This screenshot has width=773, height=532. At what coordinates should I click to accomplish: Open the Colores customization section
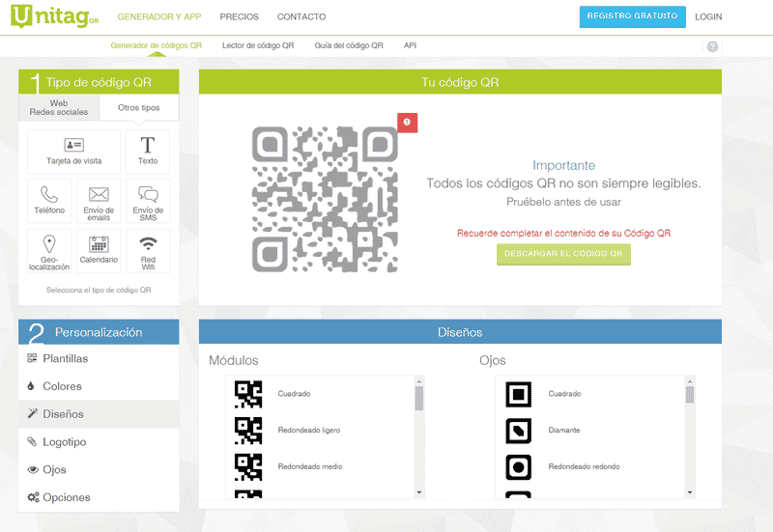coord(99,386)
